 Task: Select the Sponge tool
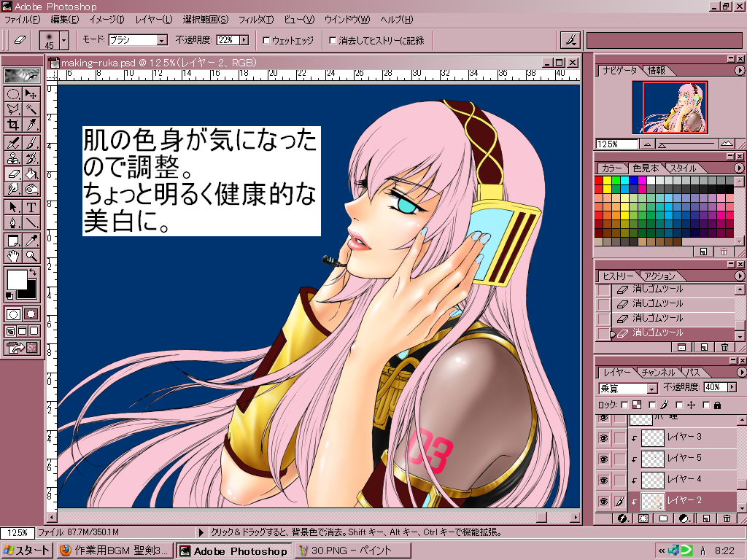pos(31,188)
